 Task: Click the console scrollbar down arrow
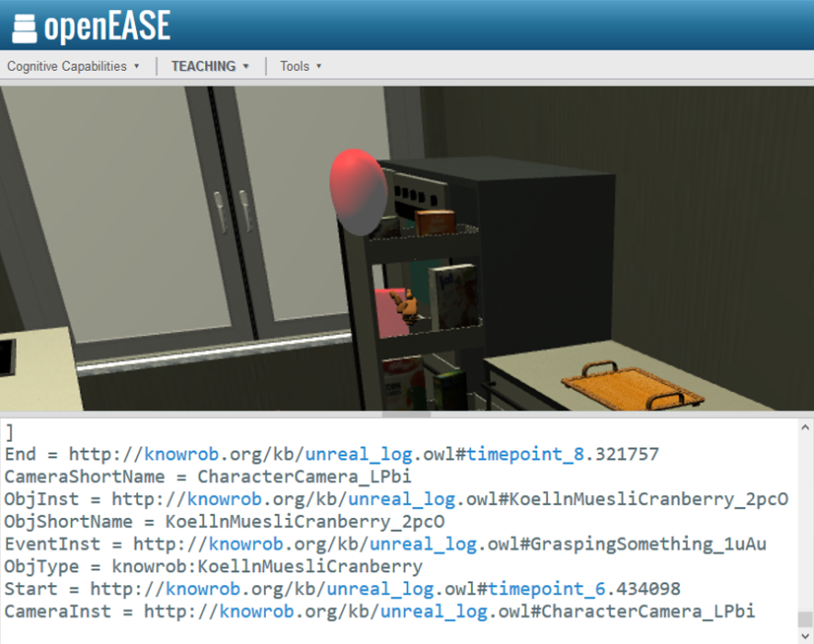click(804, 636)
